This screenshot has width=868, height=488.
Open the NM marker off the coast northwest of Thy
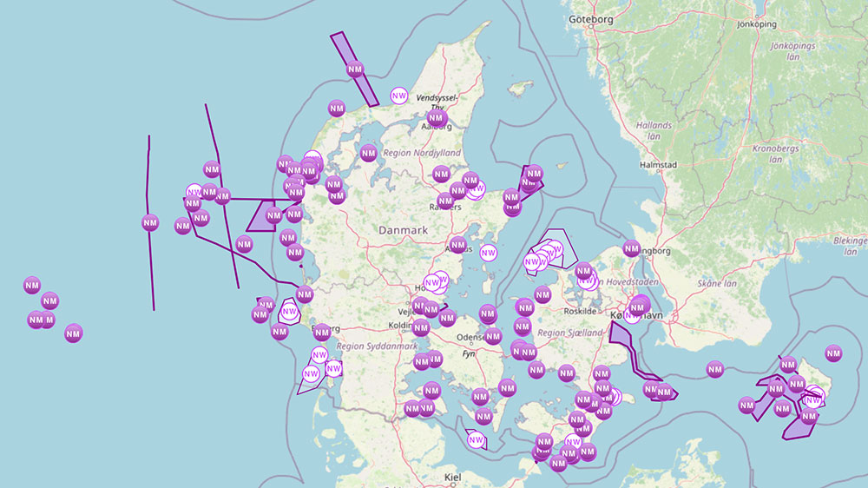(x=336, y=109)
